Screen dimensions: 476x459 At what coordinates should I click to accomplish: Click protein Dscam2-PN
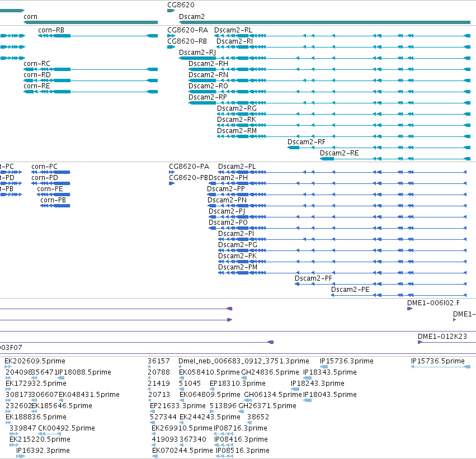227,201
